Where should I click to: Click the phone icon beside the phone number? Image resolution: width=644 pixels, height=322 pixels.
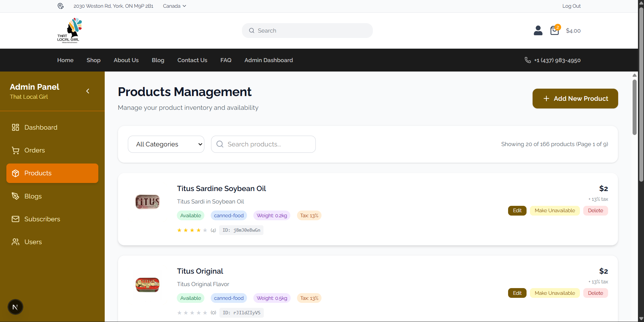(528, 60)
